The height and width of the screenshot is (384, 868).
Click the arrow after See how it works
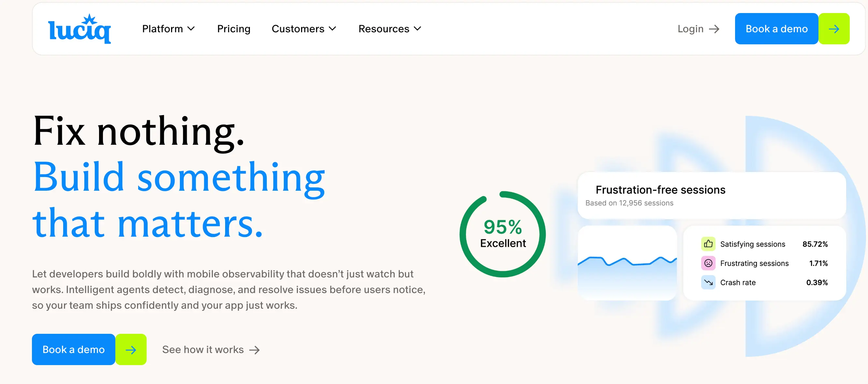(254, 350)
